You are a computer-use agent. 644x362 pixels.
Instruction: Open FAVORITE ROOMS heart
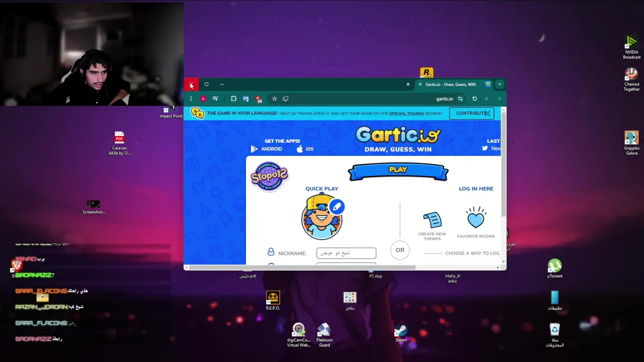click(x=476, y=222)
